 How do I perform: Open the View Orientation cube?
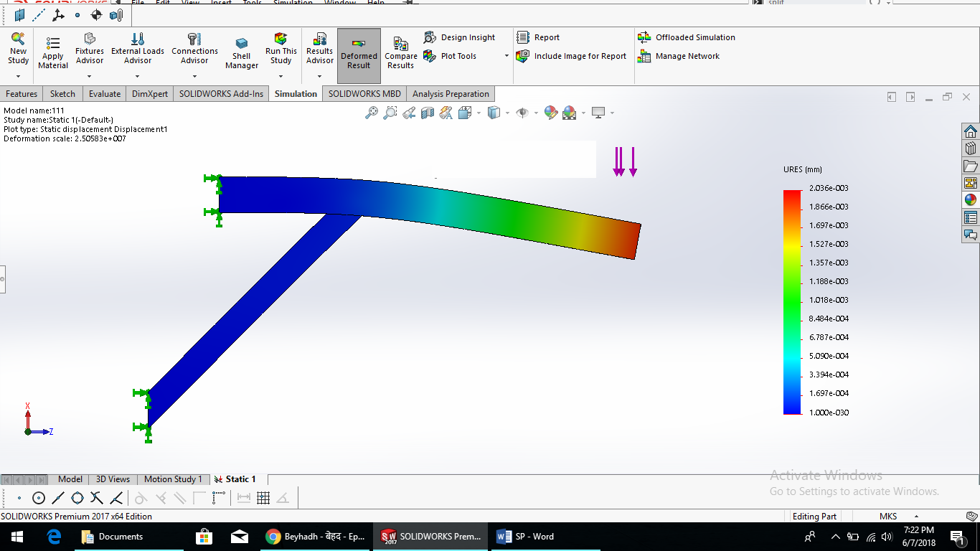click(x=465, y=113)
